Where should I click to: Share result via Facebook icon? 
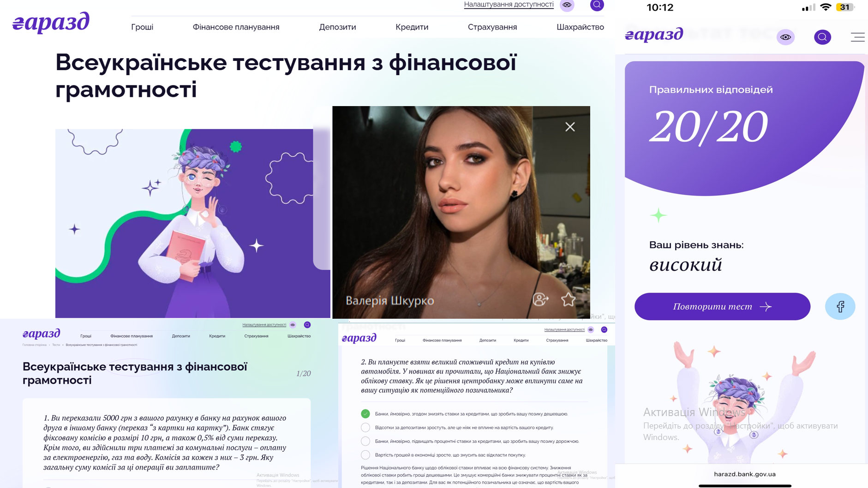click(x=840, y=306)
